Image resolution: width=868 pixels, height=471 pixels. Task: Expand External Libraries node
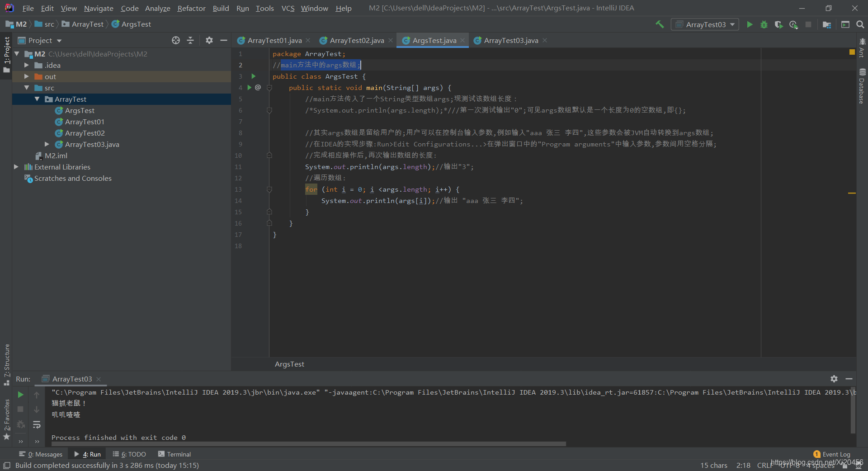[16, 167]
